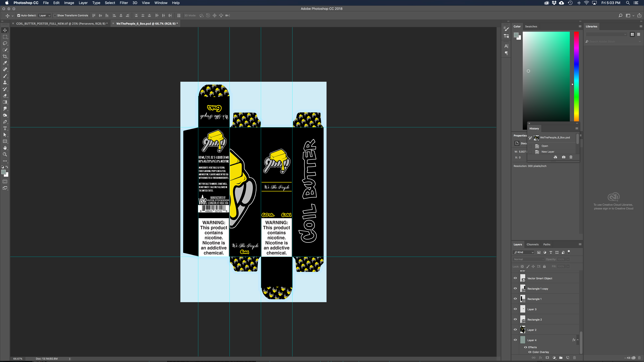Switch to the Swatches tab
644x362 pixels.
(x=531, y=26)
